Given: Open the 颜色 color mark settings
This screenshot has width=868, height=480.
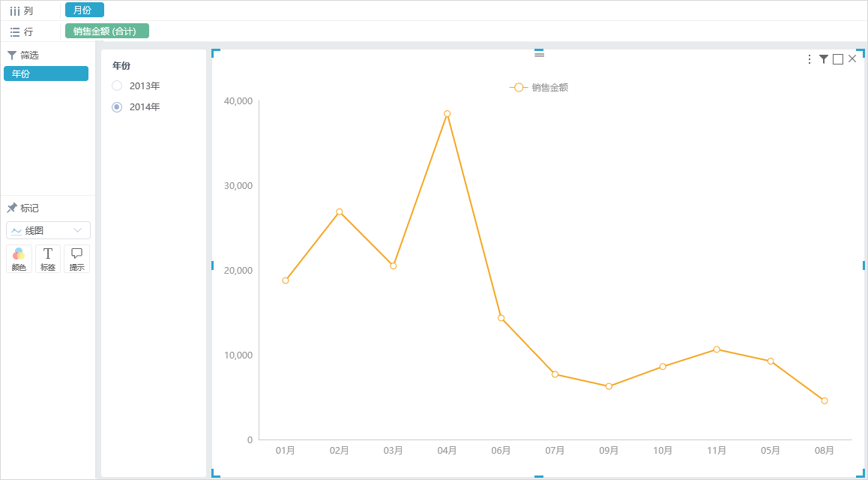Looking at the screenshot, I should [19, 259].
